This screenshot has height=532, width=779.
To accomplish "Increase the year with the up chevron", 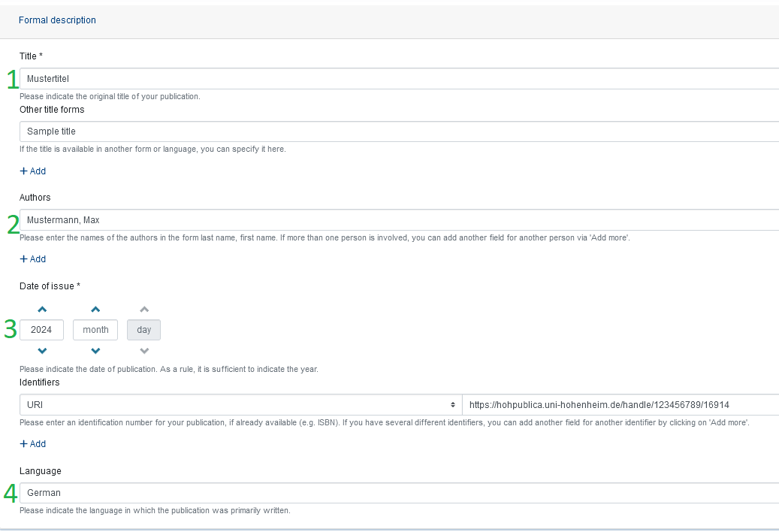I will click(x=42, y=309).
